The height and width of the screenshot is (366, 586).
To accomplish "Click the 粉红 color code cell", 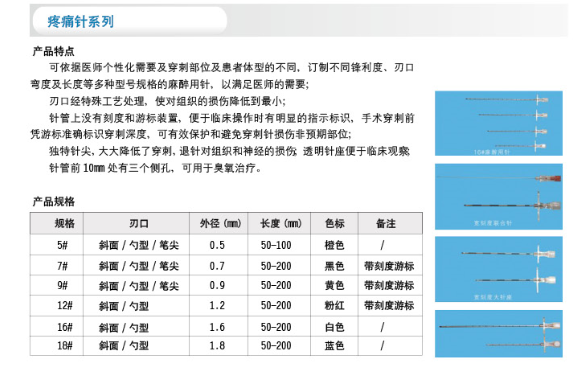I will (x=334, y=305).
